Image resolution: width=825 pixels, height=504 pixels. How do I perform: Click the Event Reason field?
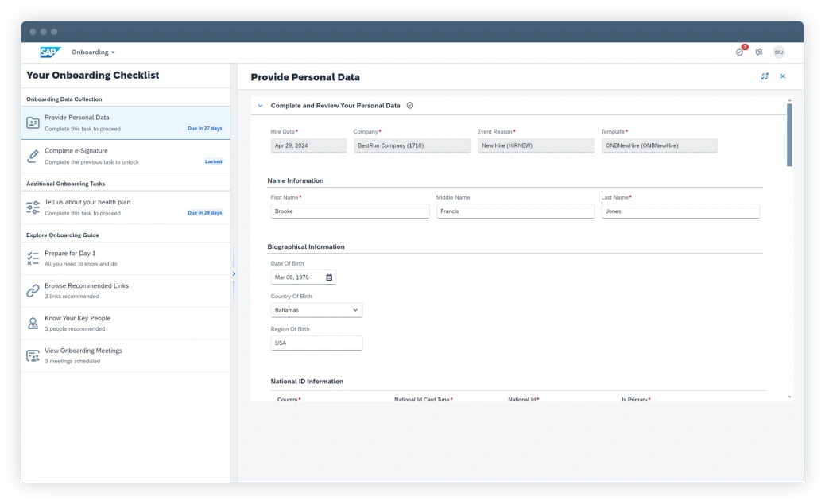(x=536, y=145)
